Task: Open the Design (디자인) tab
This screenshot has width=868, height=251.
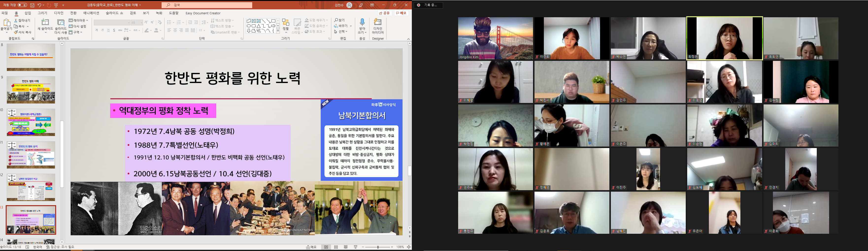Action: pos(59,13)
